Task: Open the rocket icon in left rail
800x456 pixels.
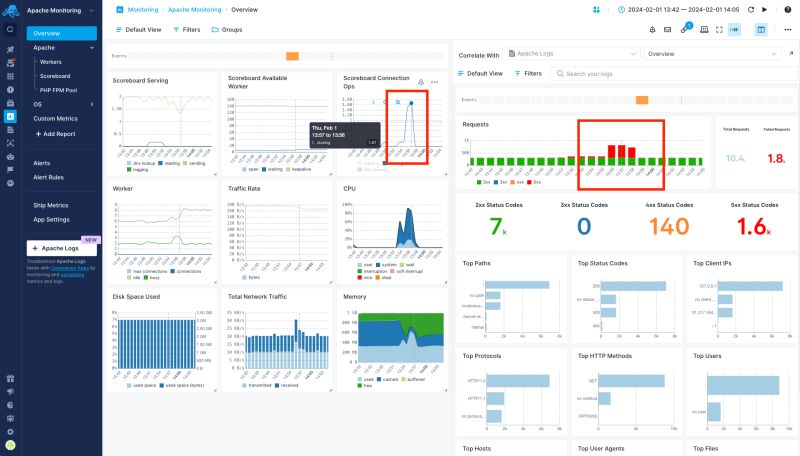Action: coord(10,49)
